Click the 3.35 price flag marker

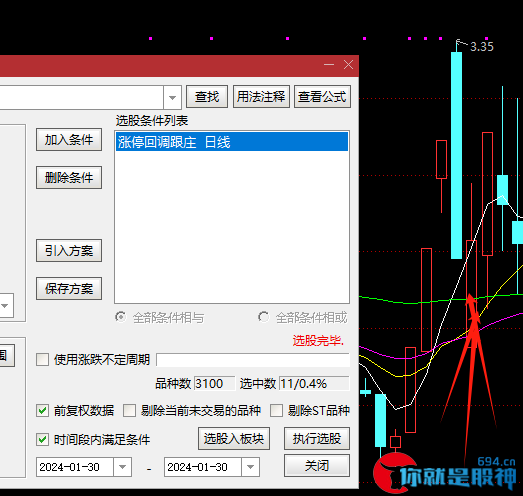pyautogui.click(x=475, y=46)
